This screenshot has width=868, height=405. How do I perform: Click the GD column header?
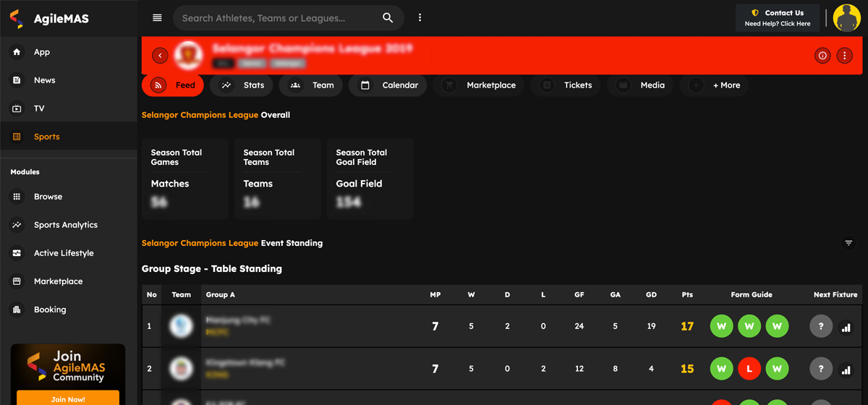click(x=651, y=294)
